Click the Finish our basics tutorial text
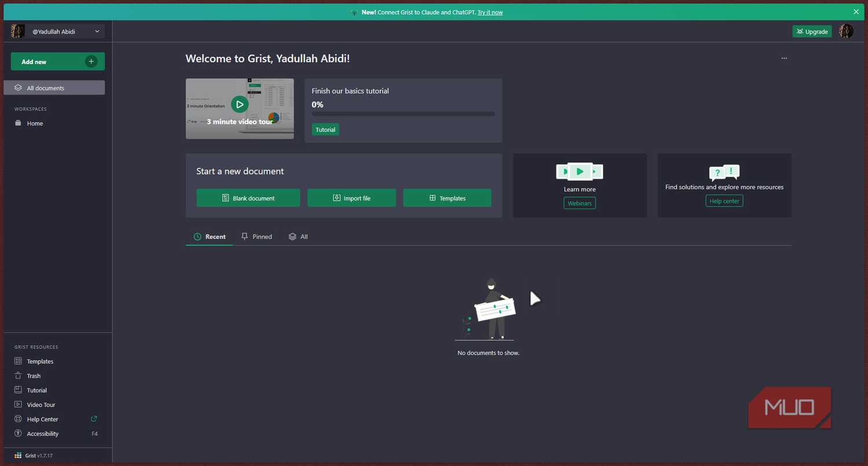Image resolution: width=868 pixels, height=466 pixels. click(x=350, y=91)
